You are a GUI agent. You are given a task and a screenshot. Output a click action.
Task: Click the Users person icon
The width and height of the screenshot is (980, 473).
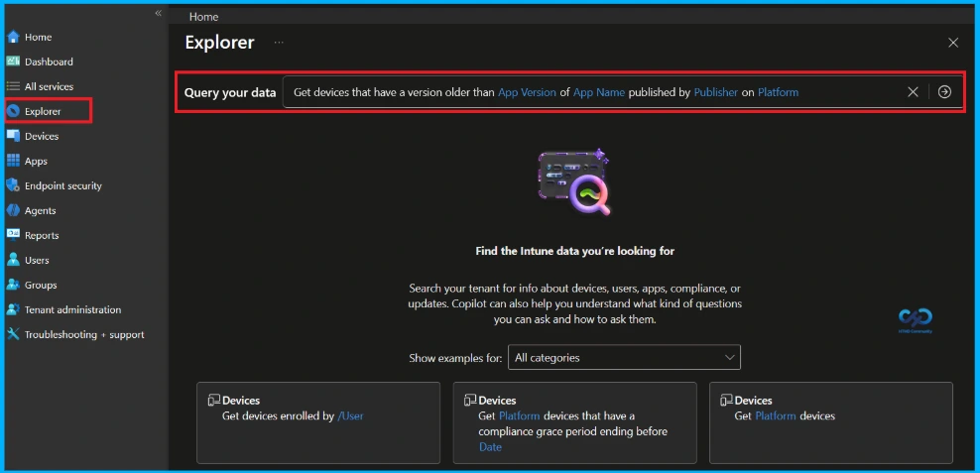13,260
